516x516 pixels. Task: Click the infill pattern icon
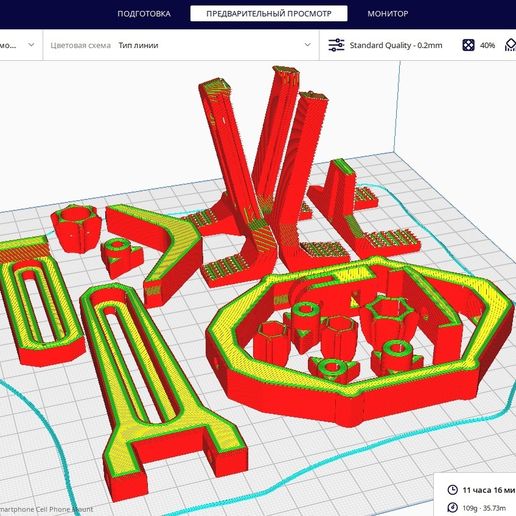click(x=468, y=45)
